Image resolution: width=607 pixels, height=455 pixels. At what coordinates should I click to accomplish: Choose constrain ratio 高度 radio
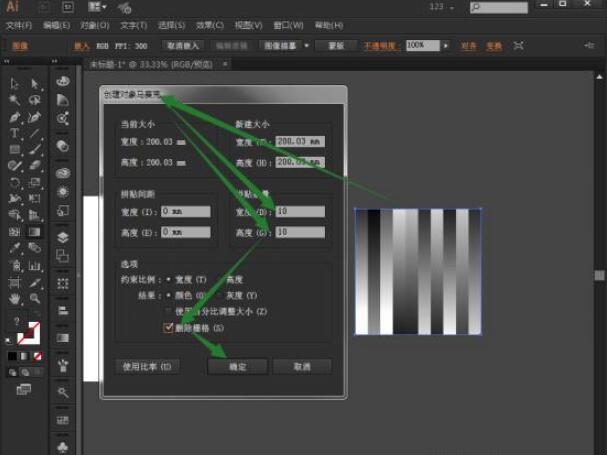220,279
